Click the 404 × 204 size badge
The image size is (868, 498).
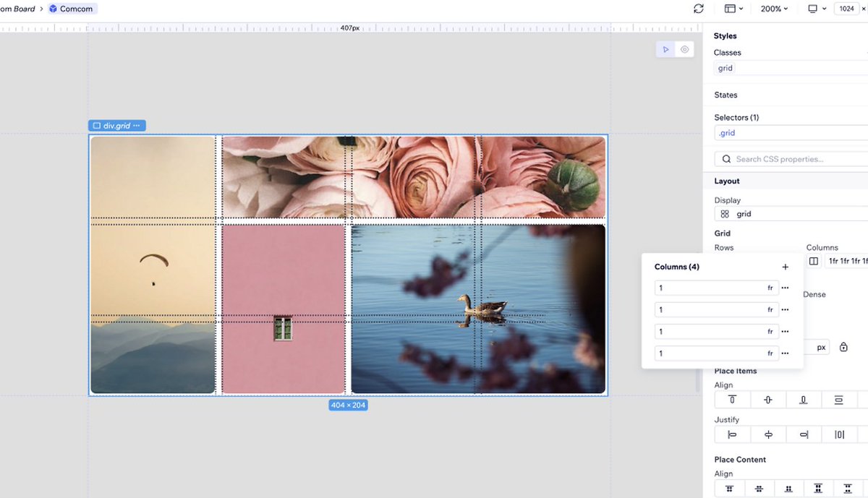coord(349,405)
